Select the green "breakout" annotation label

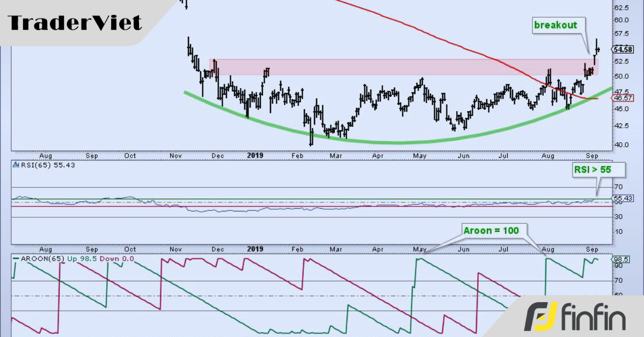(554, 25)
